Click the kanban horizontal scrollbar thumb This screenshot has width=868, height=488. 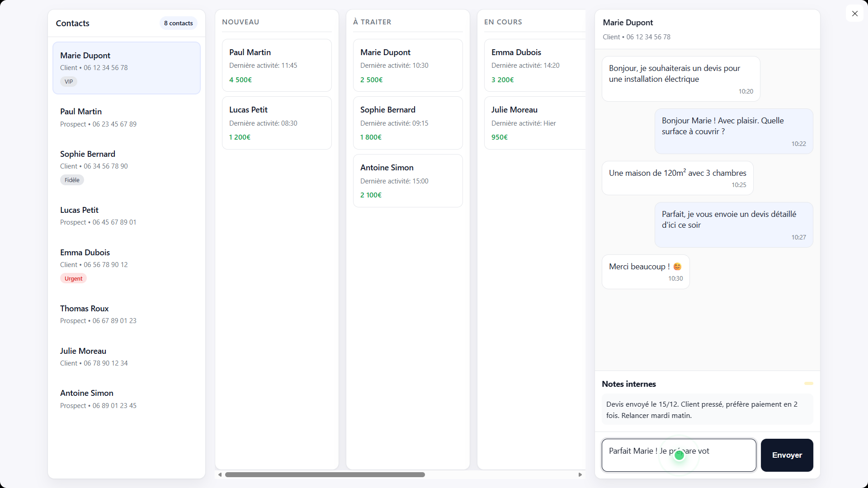coord(325,474)
